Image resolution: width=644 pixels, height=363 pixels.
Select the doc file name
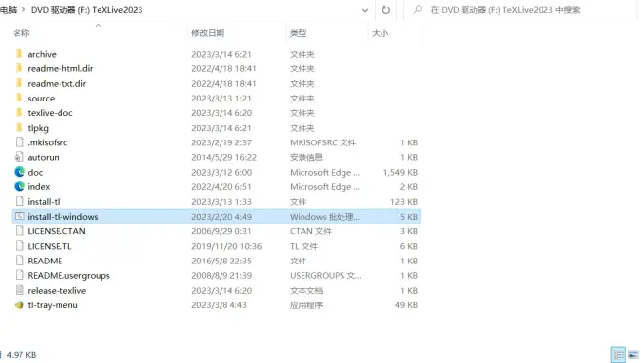[x=35, y=172]
